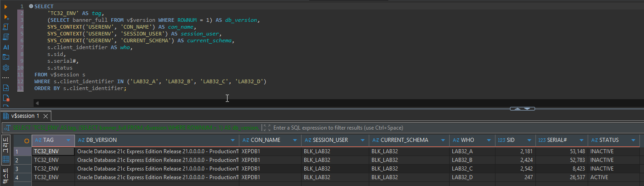644x186 pixels.
Task: Open the AI assistant in editor sidebar
Action: [6, 47]
